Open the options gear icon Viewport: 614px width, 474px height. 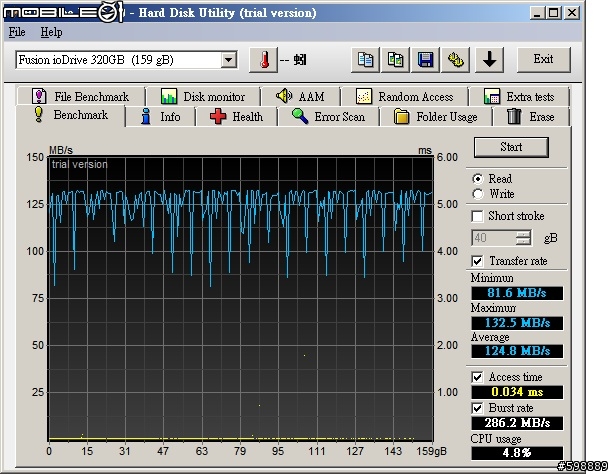coord(456,60)
